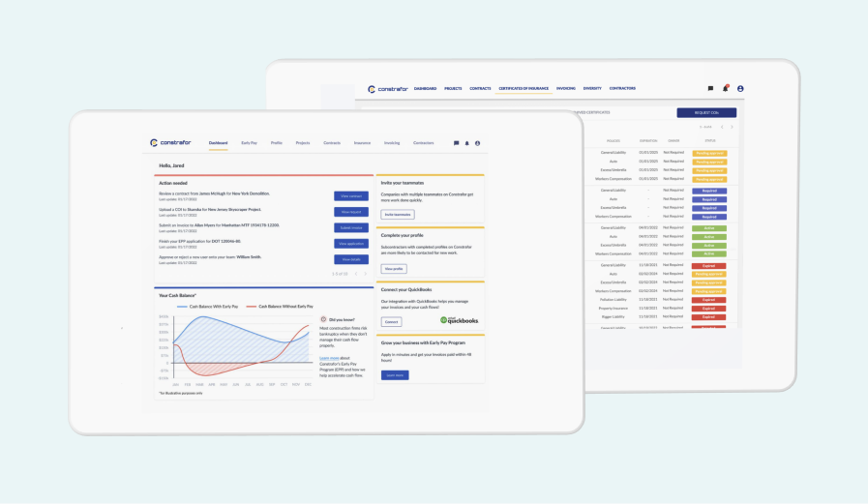868x504 pixels.
Task: Select CERTIFICATES OF INSURANCE in back window
Action: [x=524, y=89]
